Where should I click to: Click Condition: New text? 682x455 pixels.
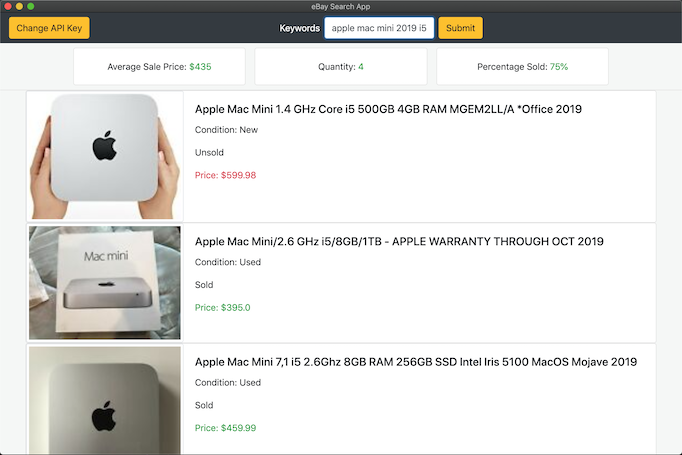click(226, 130)
